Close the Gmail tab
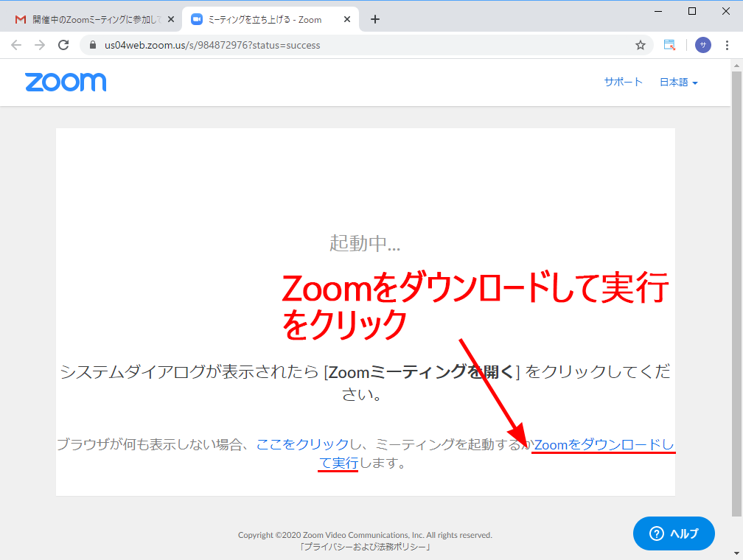This screenshot has width=743, height=560. click(x=171, y=20)
